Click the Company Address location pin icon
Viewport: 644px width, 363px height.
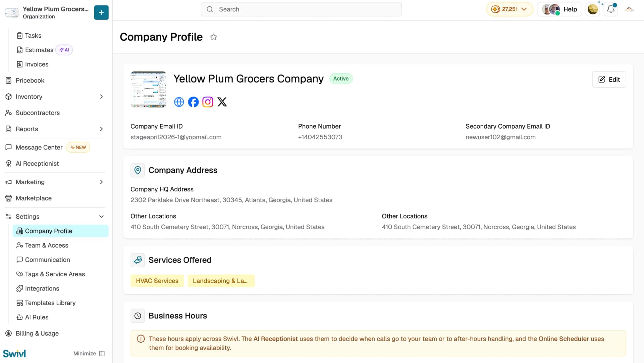tap(138, 170)
